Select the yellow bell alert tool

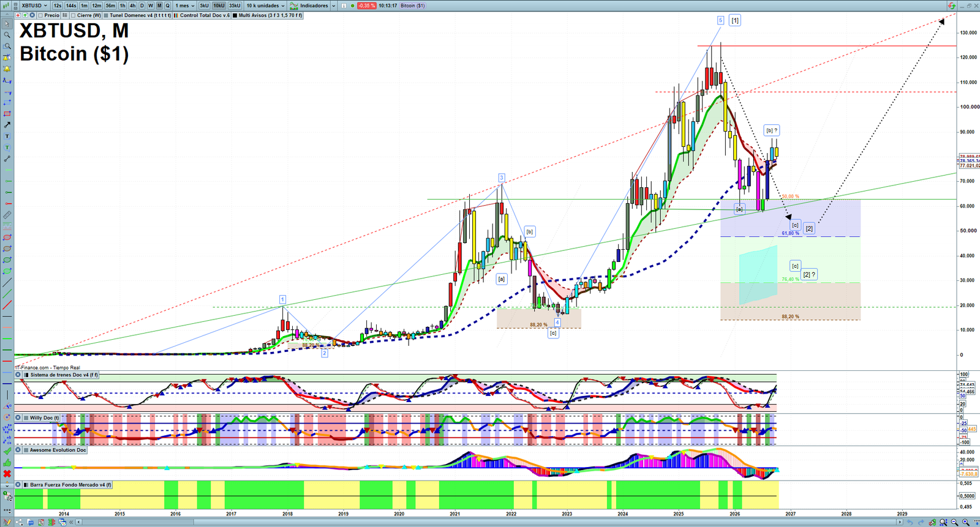(x=7, y=69)
